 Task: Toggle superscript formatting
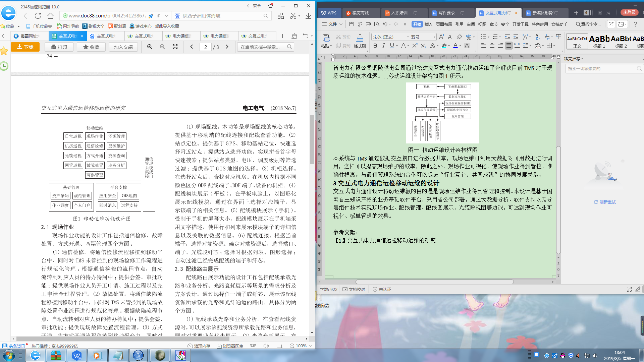coord(415,46)
